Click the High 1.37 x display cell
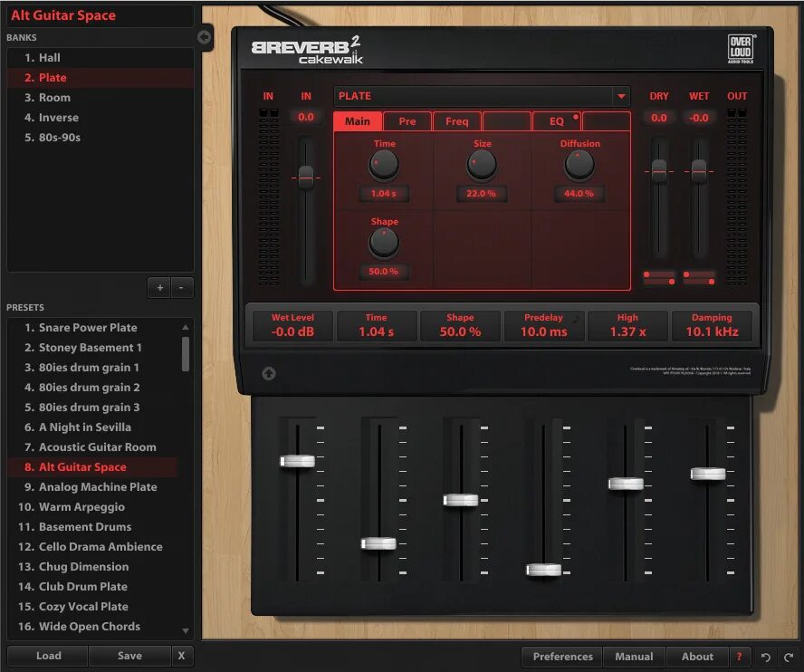Image resolution: width=804 pixels, height=672 pixels. (x=627, y=325)
